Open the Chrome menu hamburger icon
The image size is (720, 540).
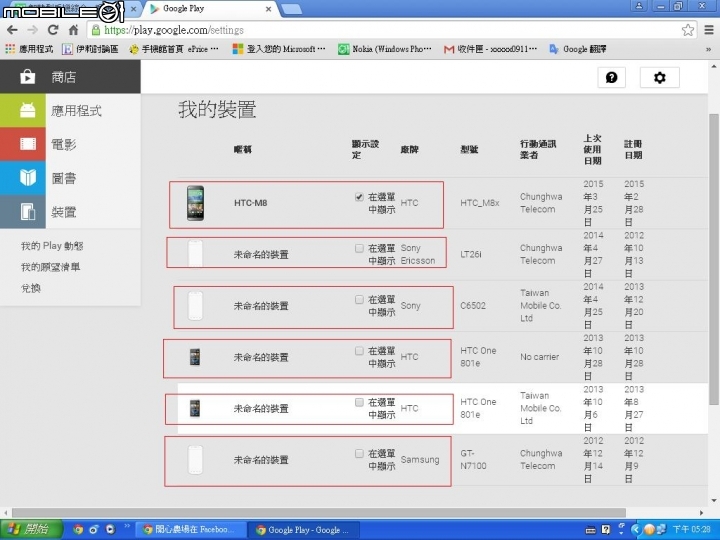(x=709, y=30)
